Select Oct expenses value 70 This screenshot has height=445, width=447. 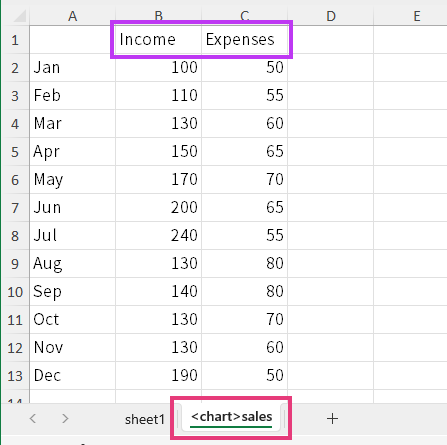[x=245, y=320]
